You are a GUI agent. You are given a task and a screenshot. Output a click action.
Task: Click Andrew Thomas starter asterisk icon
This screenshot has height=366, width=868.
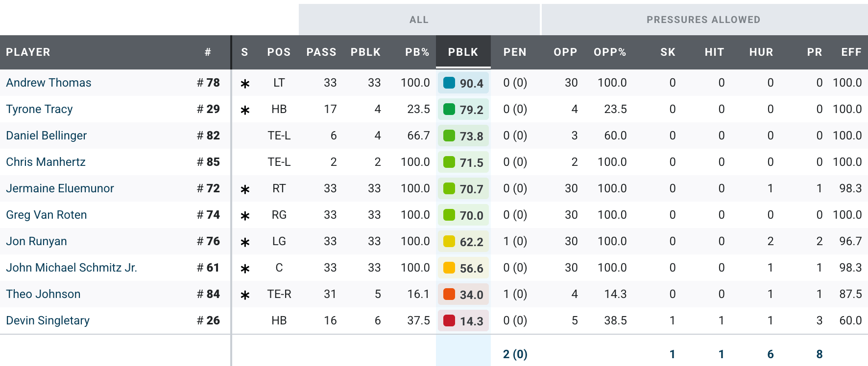point(245,84)
